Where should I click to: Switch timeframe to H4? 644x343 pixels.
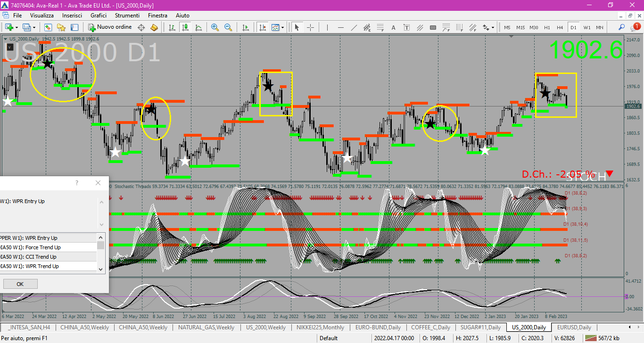(x=560, y=27)
